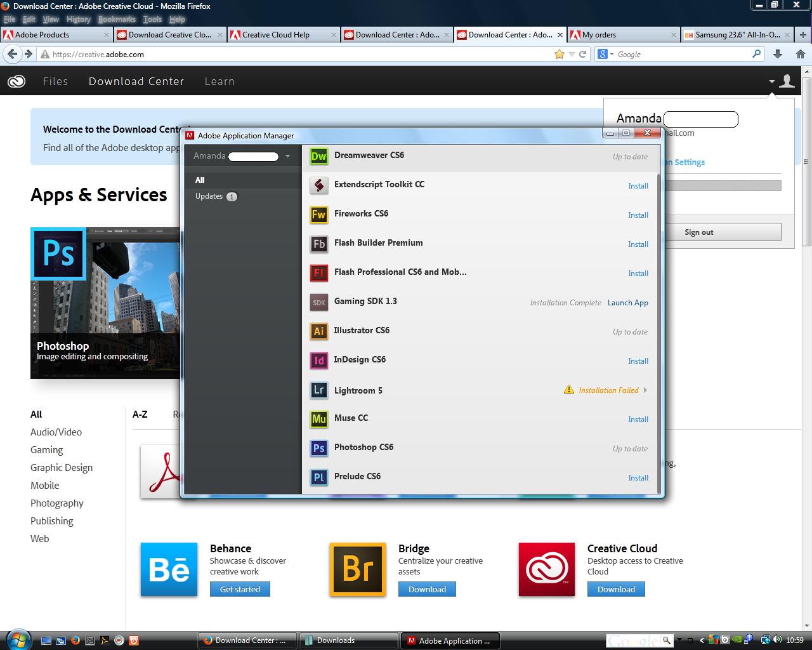Screen dimensions: 812x650
Task: Click the Flash Builder Premium icon
Action: (x=318, y=244)
